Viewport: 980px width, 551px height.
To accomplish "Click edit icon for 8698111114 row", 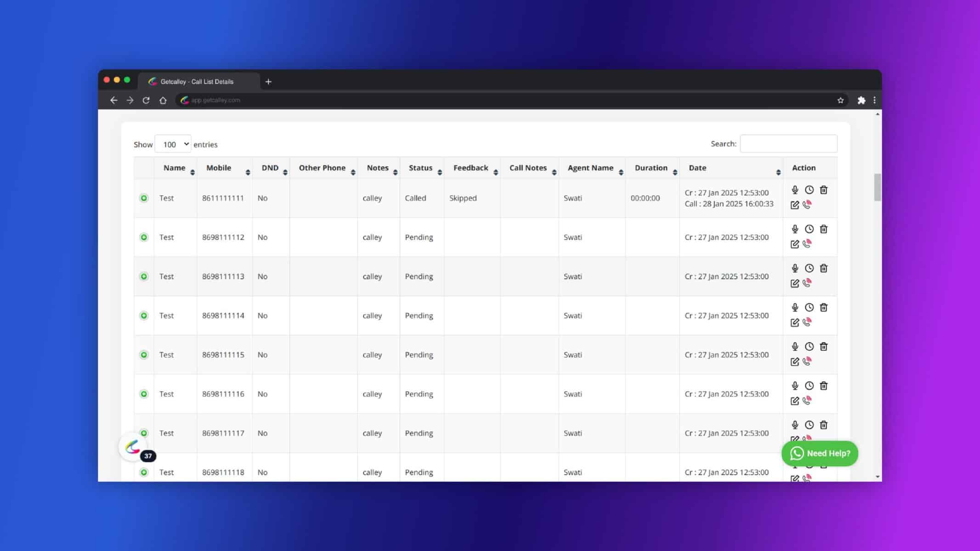I will pos(795,322).
